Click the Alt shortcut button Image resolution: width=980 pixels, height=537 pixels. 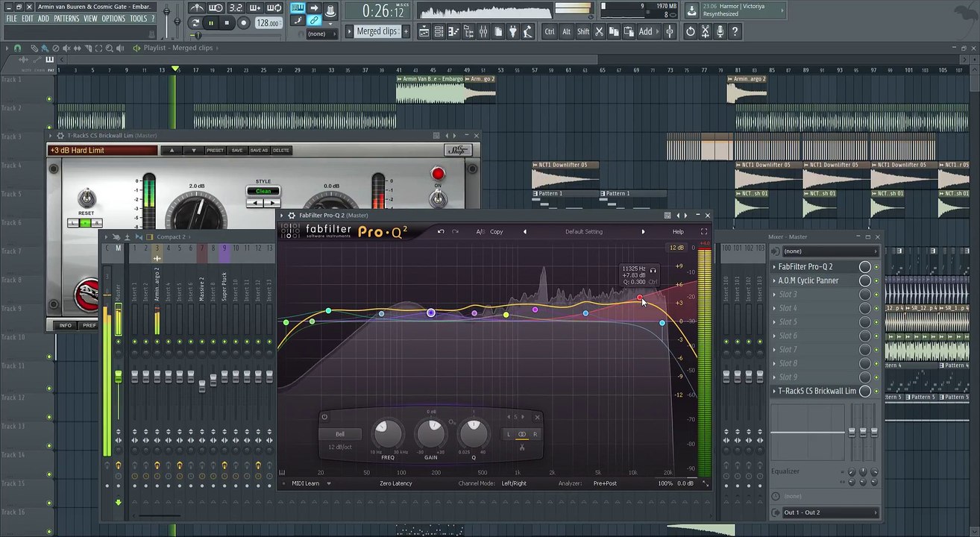[x=566, y=31]
